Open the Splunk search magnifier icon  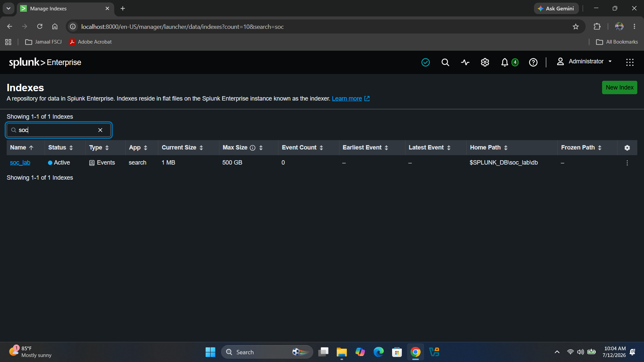pyautogui.click(x=445, y=62)
